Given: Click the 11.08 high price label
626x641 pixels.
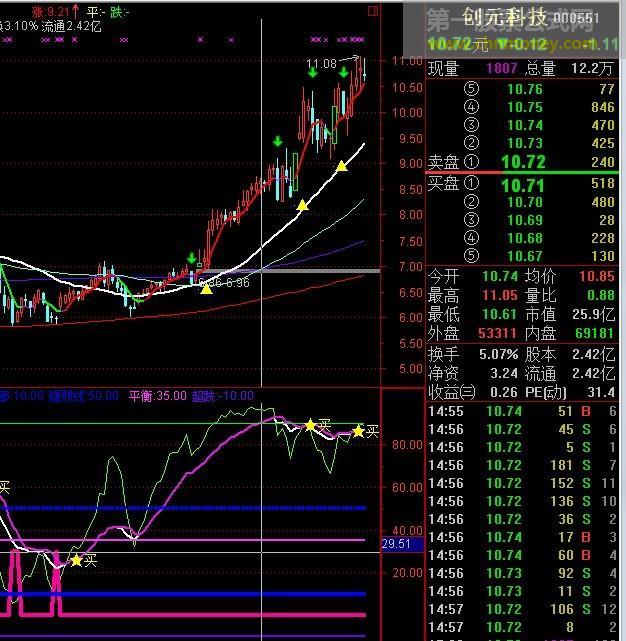Looking at the screenshot, I should [x=321, y=63].
